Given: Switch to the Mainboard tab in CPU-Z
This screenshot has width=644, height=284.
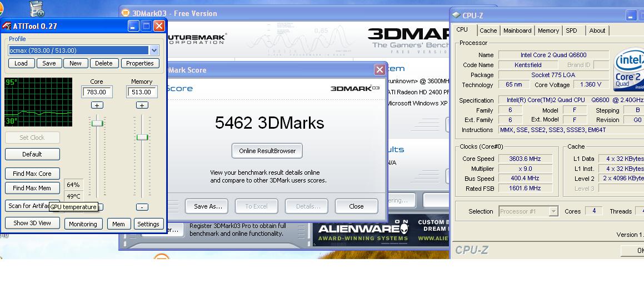Looking at the screenshot, I should [x=517, y=31].
